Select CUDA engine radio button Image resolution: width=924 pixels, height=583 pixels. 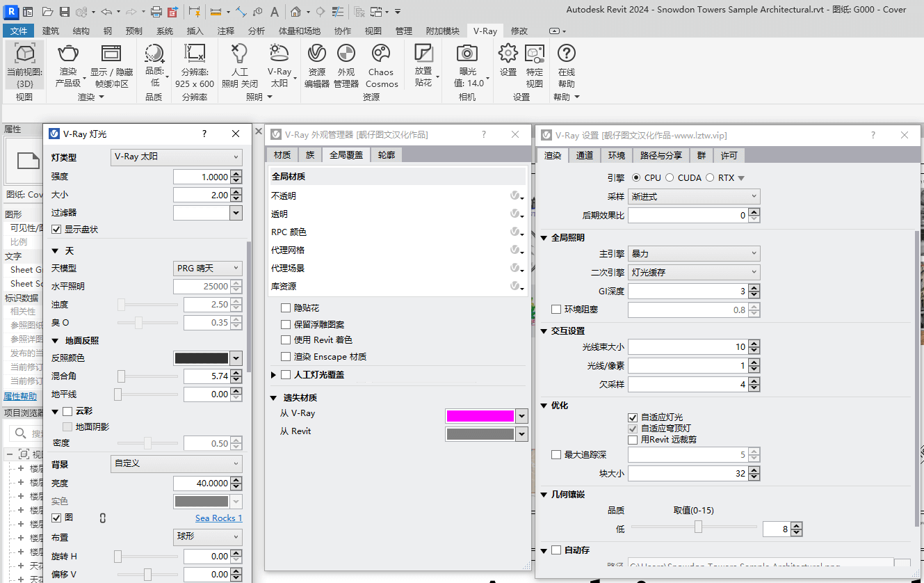[x=670, y=178]
